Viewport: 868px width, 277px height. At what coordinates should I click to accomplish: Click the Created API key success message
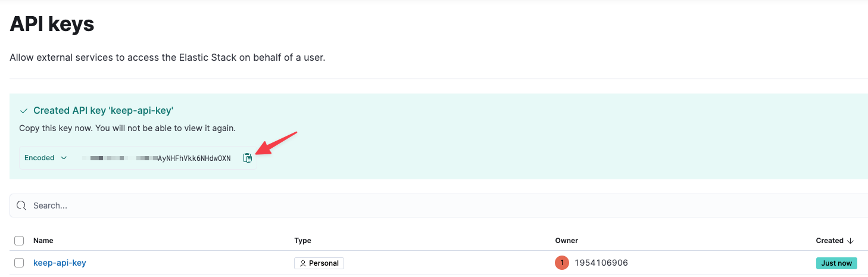pos(103,111)
